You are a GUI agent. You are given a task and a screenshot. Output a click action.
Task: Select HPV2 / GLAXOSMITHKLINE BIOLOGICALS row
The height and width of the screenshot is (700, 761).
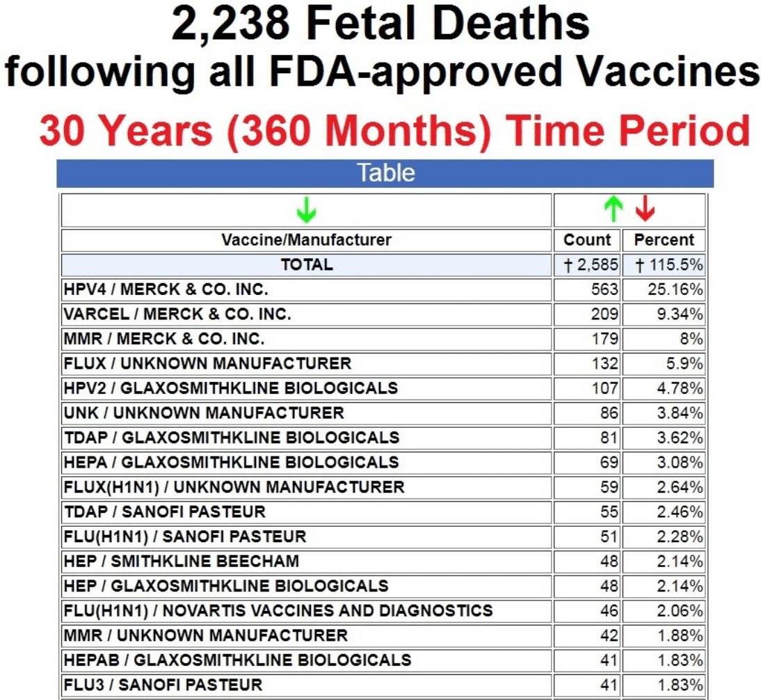230,388
